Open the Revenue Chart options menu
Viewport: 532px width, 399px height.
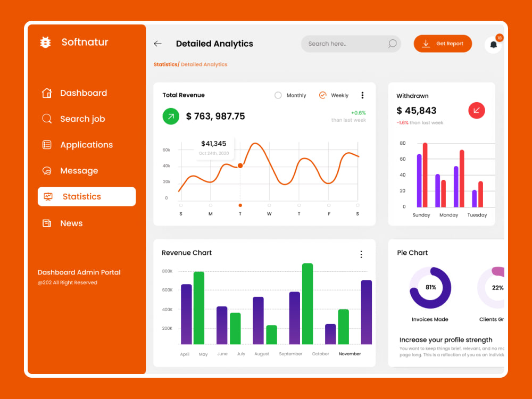361,254
